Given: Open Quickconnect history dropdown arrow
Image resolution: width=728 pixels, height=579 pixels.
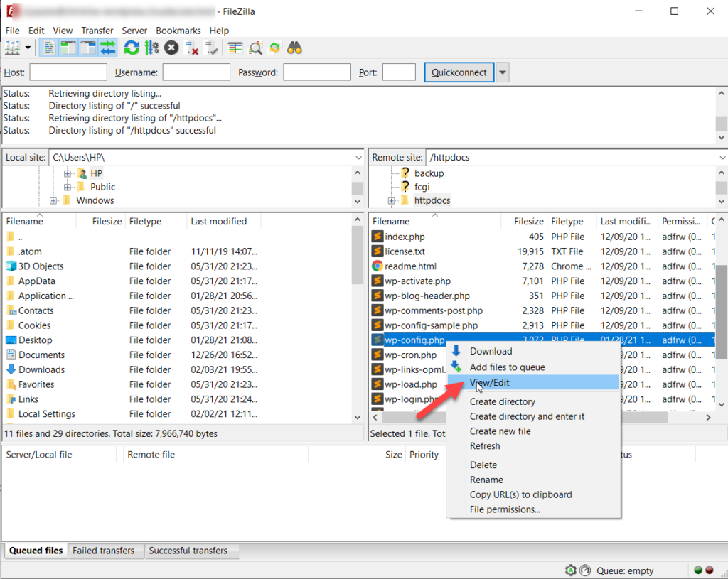Looking at the screenshot, I should [x=503, y=72].
